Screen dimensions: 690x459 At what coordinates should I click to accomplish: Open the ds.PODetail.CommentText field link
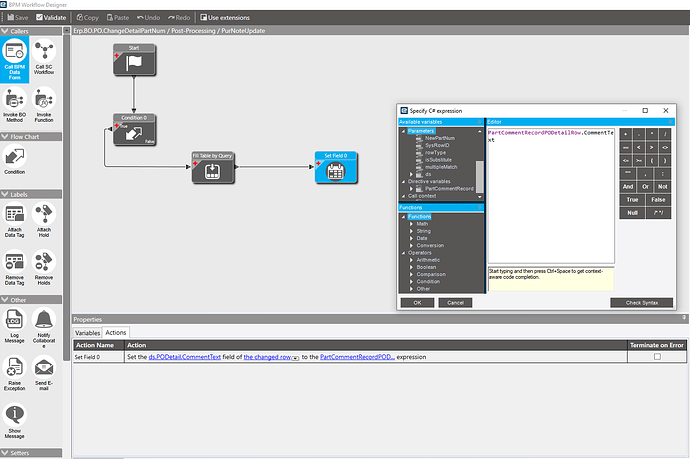184,357
